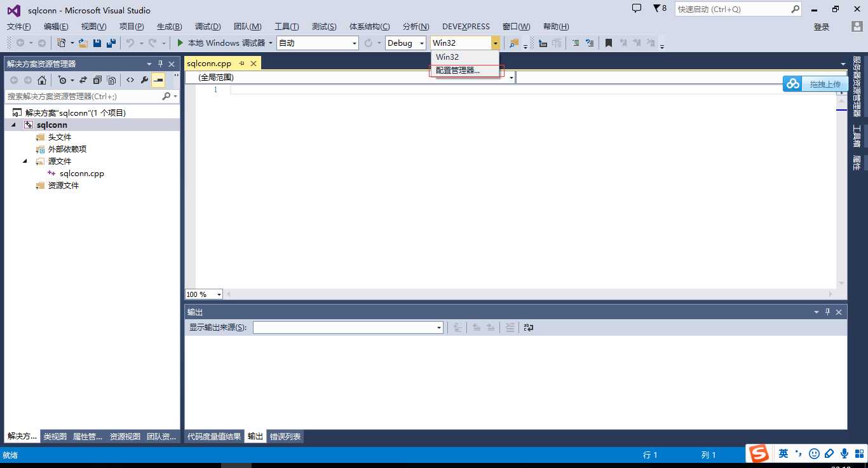Collapse the Win32 platform dropdown arrow

click(x=496, y=43)
